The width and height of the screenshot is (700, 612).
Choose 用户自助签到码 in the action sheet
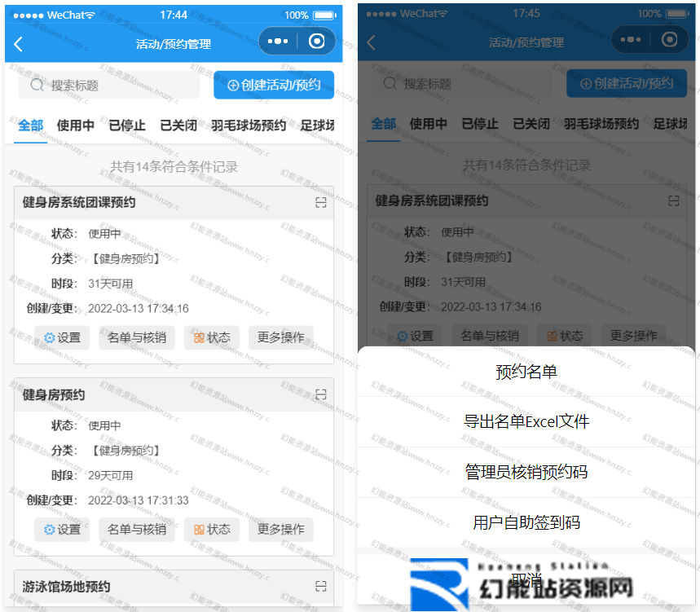pos(526,522)
